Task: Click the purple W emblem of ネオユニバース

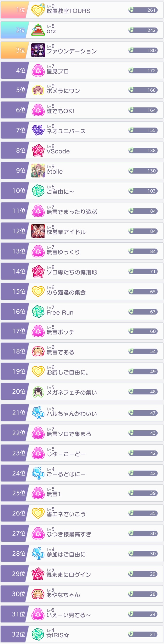Action: click(38, 130)
